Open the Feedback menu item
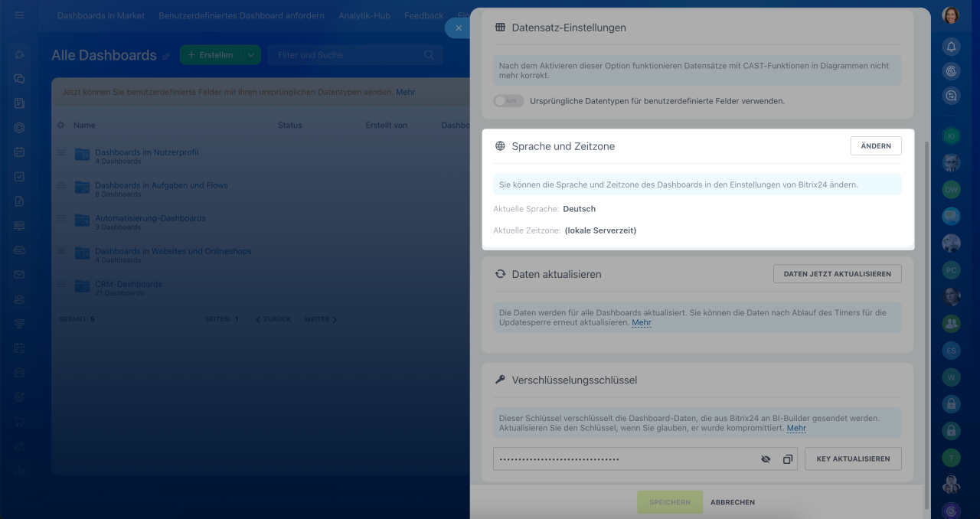 423,15
